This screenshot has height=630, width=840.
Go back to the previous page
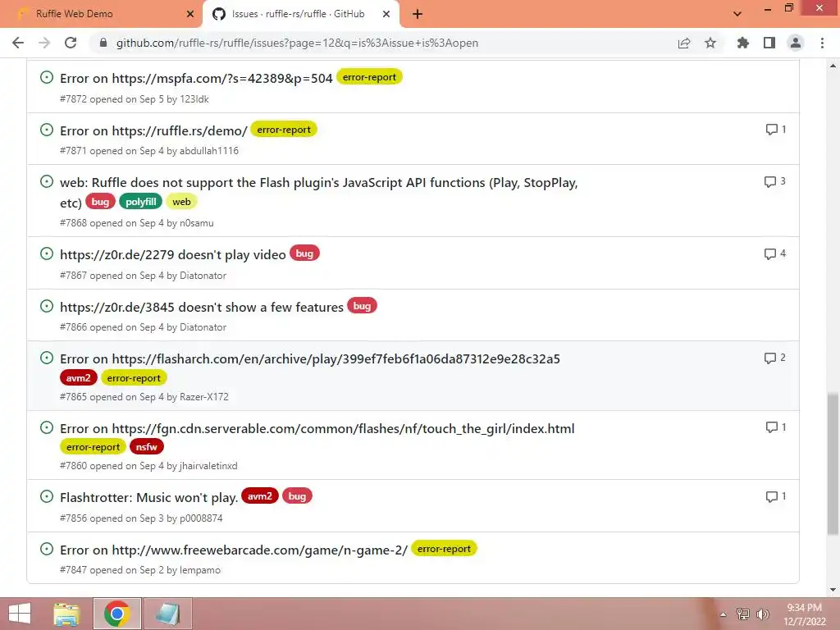pos(18,43)
